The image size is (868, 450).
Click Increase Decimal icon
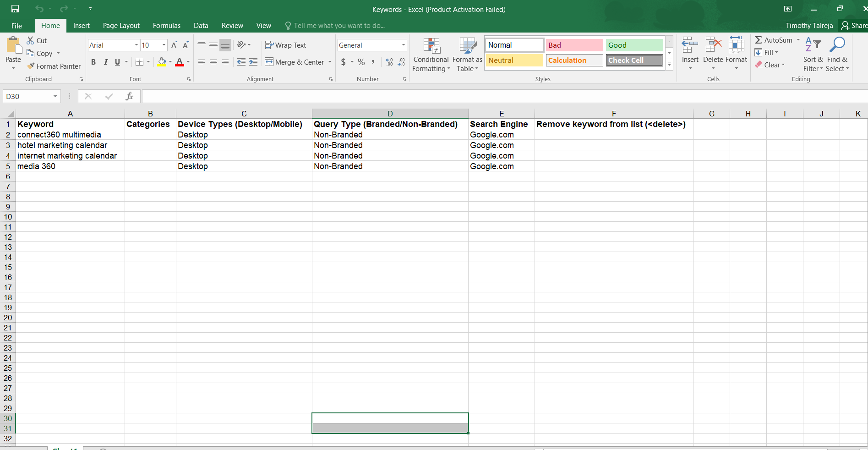click(x=389, y=62)
